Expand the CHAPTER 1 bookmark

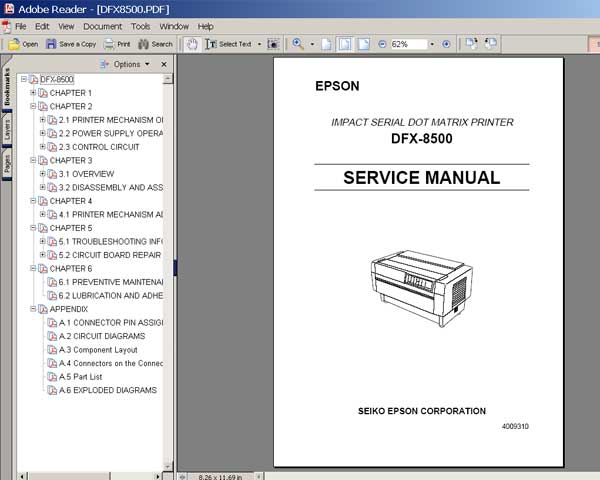(33, 93)
